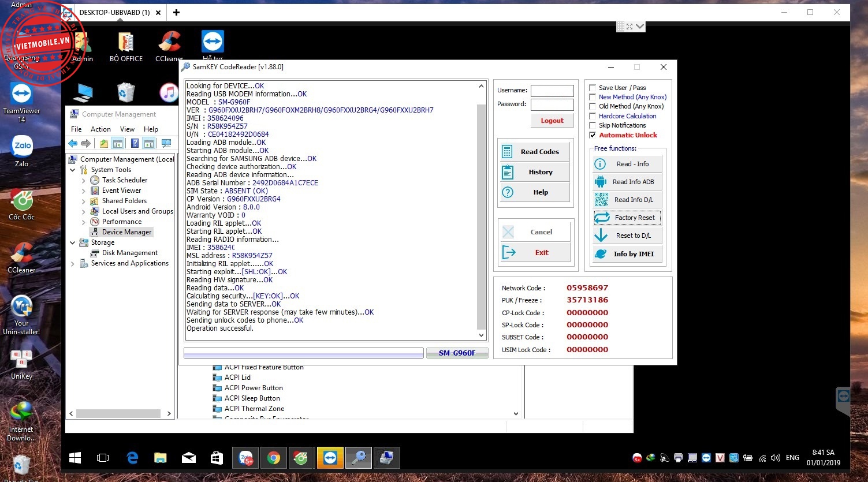The image size is (868, 482).
Task: Open SamKEY Help
Action: [x=535, y=192]
